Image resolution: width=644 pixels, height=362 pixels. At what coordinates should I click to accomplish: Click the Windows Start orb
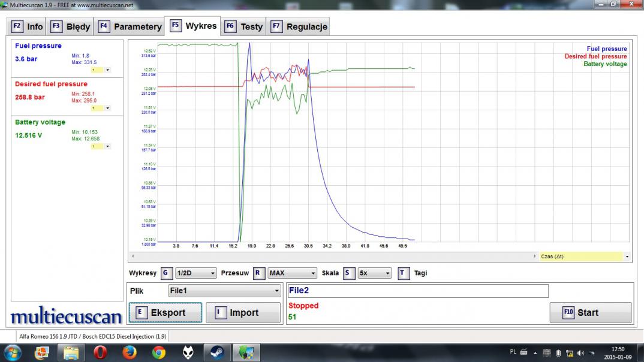12,353
